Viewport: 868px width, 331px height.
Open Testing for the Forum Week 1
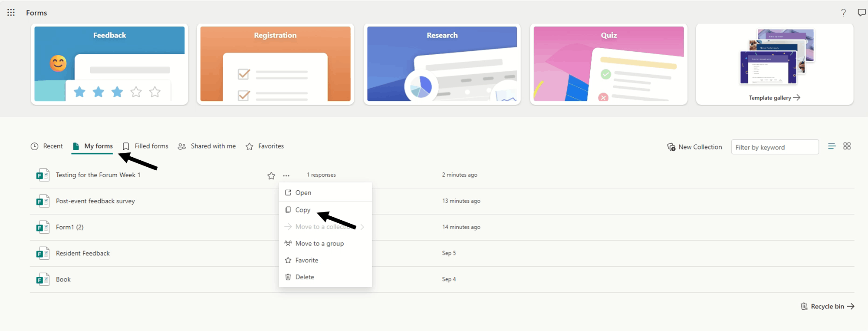click(x=98, y=175)
